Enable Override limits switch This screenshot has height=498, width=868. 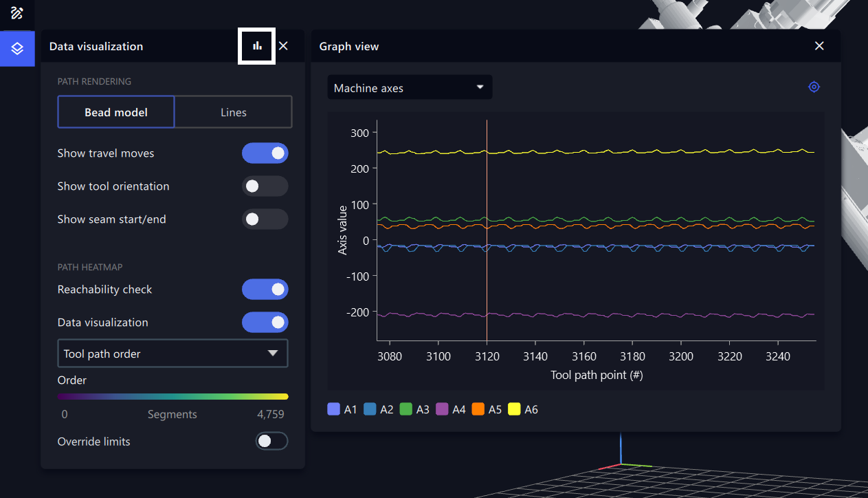coord(271,442)
